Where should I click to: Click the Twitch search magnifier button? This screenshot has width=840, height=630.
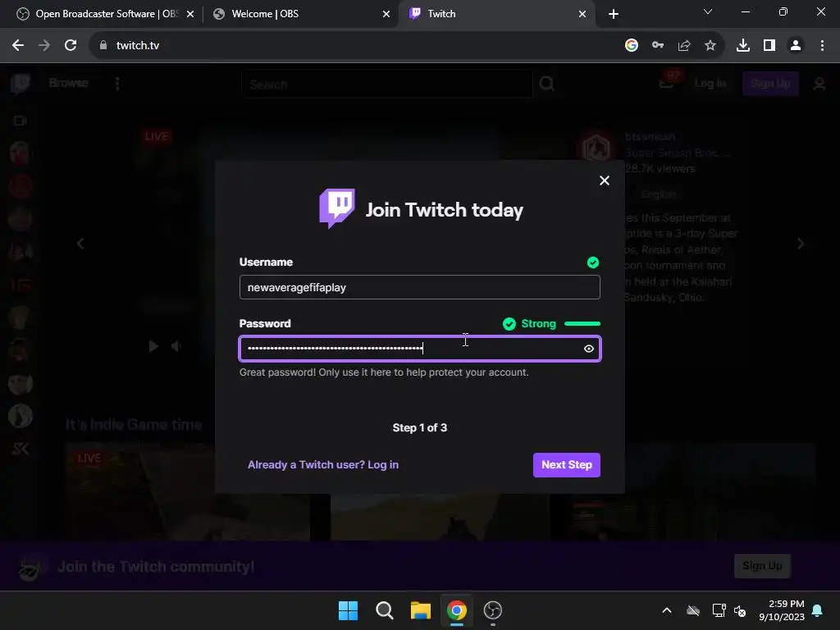coord(547,84)
